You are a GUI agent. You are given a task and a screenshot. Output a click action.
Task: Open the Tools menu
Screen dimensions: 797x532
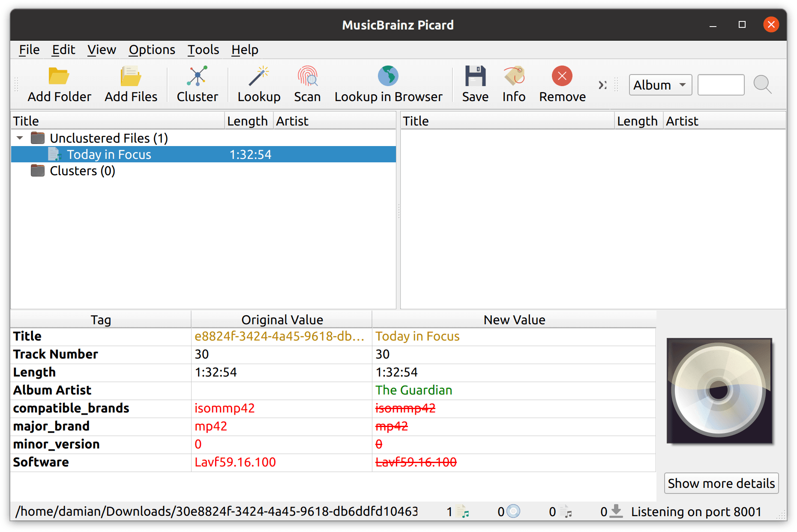click(x=203, y=50)
